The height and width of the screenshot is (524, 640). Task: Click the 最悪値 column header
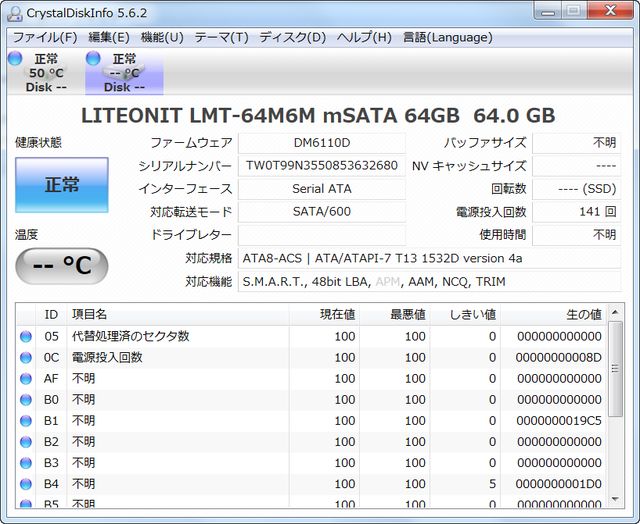coord(395,315)
